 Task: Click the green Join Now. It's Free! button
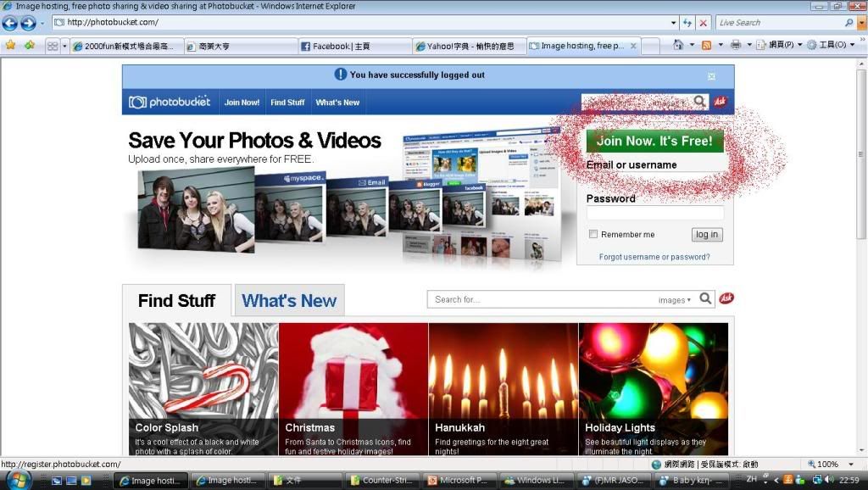[x=654, y=141]
